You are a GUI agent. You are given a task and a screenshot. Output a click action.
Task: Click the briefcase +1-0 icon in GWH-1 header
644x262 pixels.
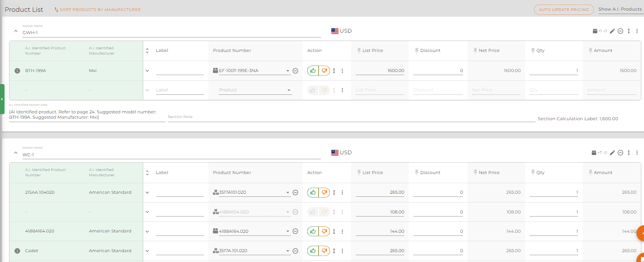[x=600, y=31]
